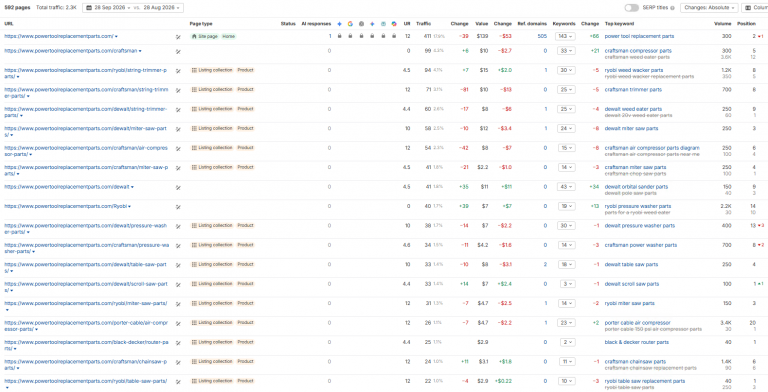This screenshot has height=392, width=768.
Task: Expand the 43 keywords dropdown in /dewalt row
Action: click(567, 187)
